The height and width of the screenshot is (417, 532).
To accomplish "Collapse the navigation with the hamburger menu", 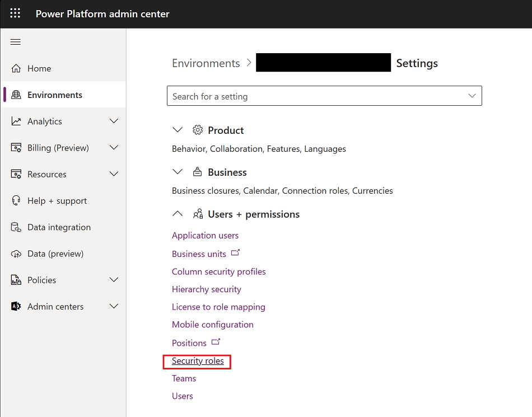I will click(x=15, y=41).
